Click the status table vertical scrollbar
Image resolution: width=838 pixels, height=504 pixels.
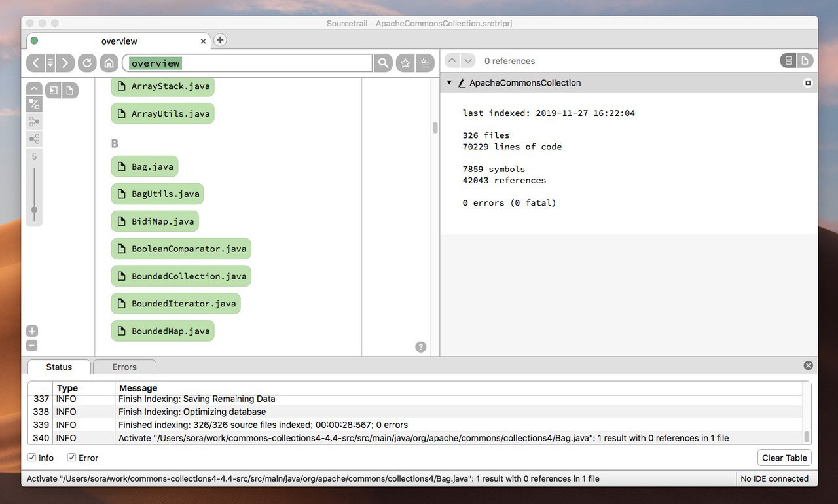pos(807,437)
